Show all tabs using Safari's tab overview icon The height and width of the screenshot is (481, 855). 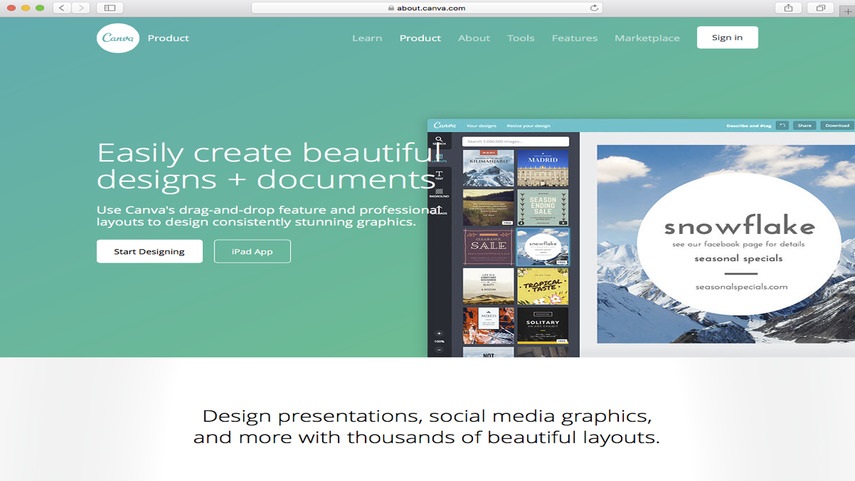pyautogui.click(x=820, y=8)
